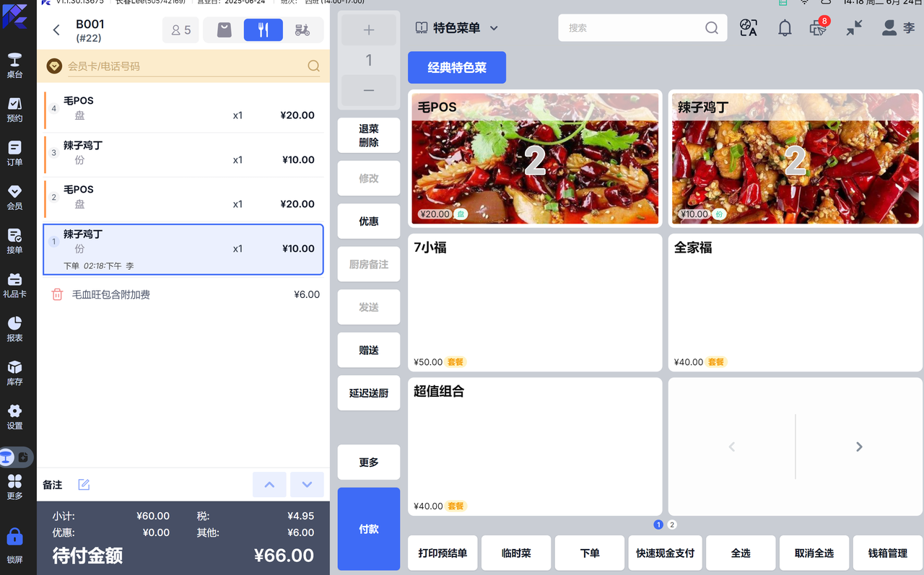Image resolution: width=924 pixels, height=575 pixels.
Task: Add the 超值组合 combo card
Action: coord(535,447)
